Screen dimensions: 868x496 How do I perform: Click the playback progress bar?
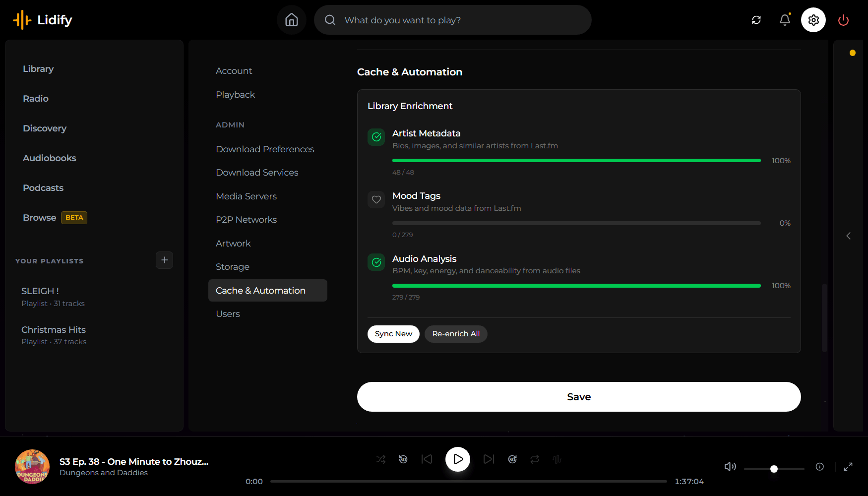tap(469, 481)
